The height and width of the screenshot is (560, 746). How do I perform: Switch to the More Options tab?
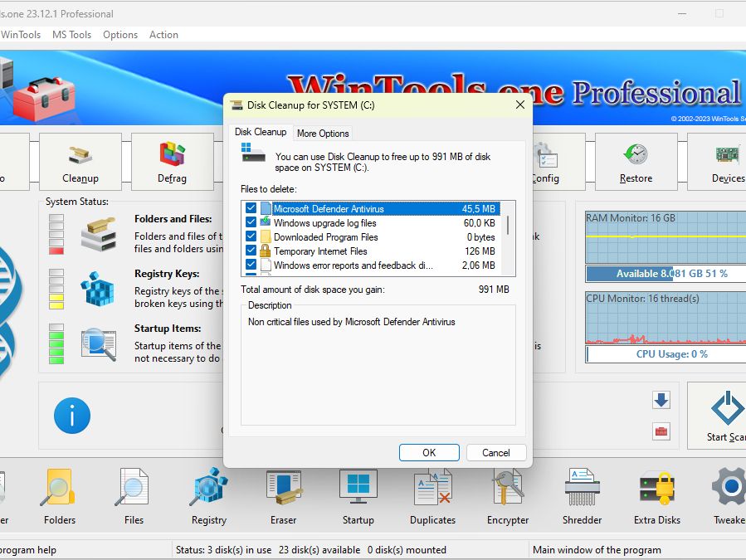323,134
